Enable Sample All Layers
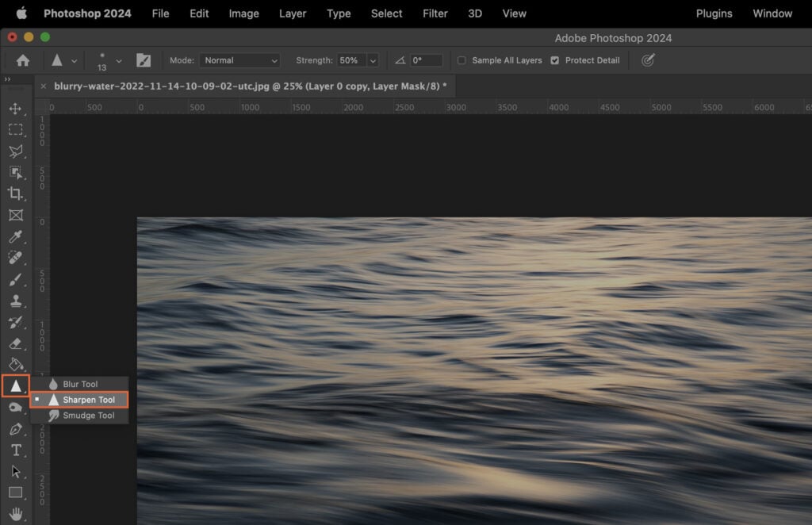Image resolution: width=812 pixels, height=525 pixels. tap(462, 59)
